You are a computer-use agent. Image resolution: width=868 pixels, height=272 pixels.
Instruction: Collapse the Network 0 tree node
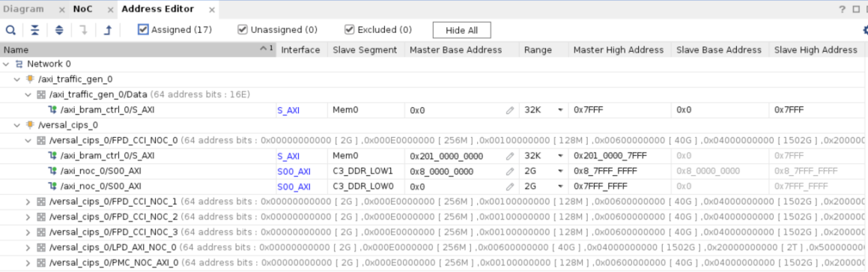point(7,64)
